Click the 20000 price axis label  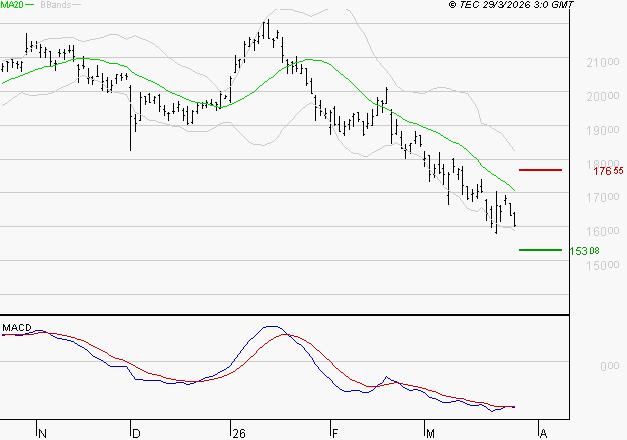coord(603,96)
